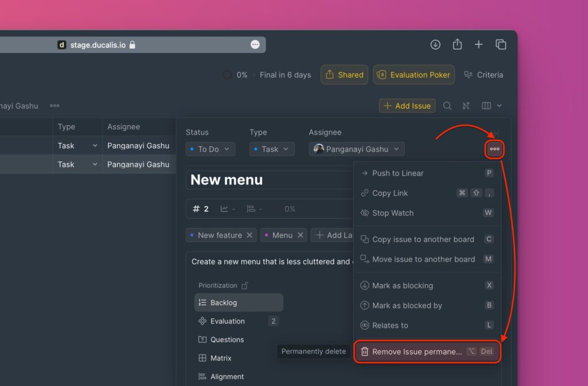Viewport: 588px width, 386px height.
Task: Show the tab overview icon
Action: pos(501,45)
